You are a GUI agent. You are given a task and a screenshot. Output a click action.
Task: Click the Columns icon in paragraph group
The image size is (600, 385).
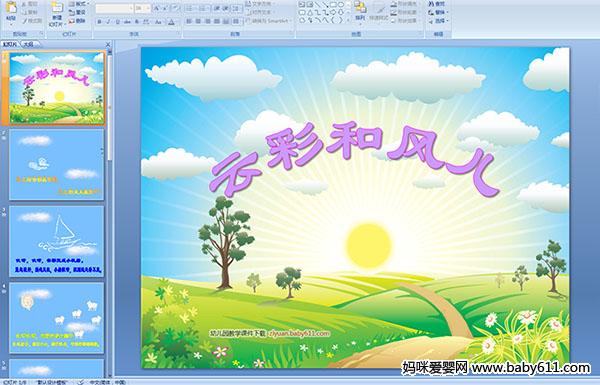pos(237,21)
